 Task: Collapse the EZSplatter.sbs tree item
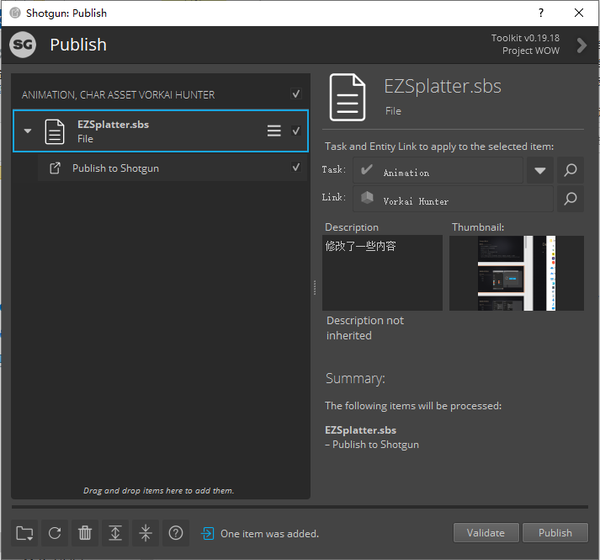28,131
